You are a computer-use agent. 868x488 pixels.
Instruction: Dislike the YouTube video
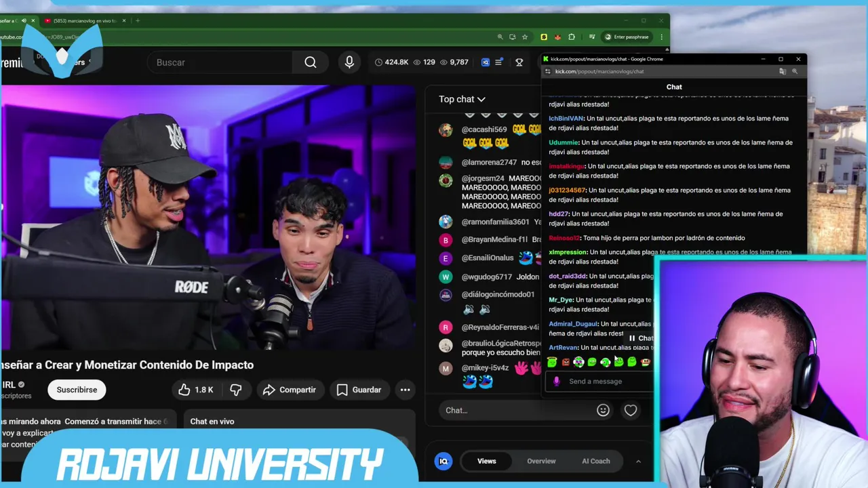[x=235, y=390]
